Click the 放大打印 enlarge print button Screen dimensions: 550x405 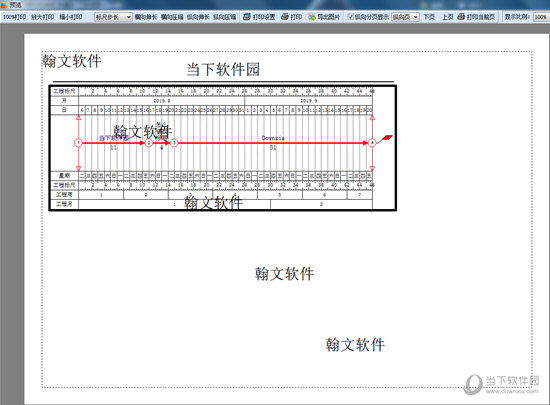pyautogui.click(x=42, y=17)
